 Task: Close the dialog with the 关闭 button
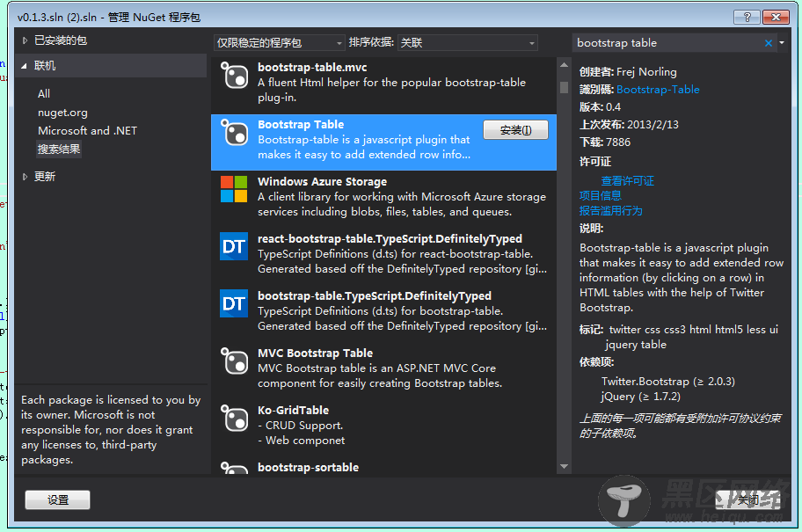tap(747, 499)
